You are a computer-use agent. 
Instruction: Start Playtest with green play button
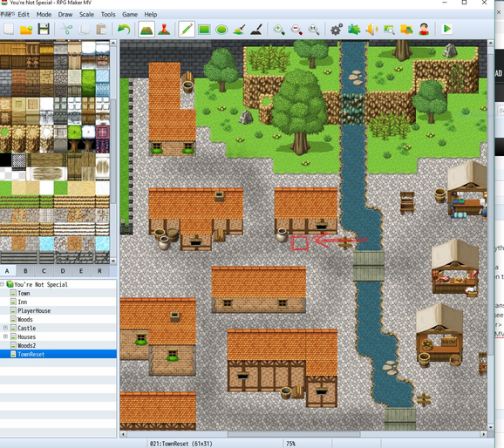tap(446, 29)
